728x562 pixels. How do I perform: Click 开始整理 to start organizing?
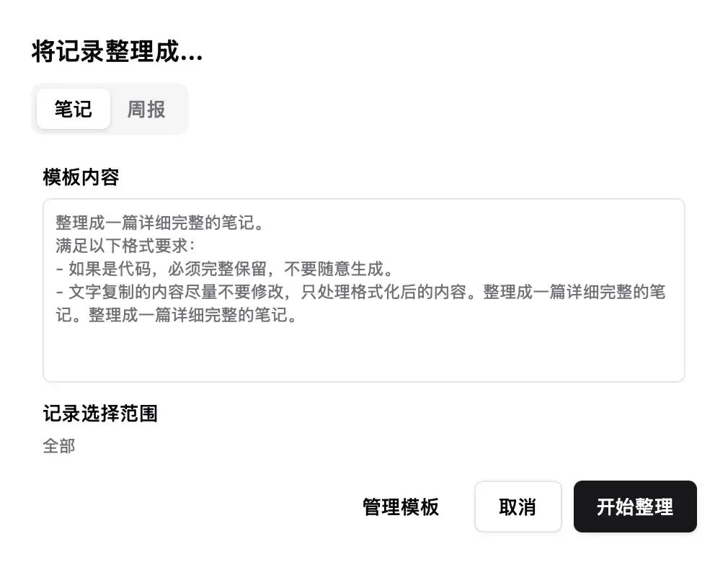click(635, 507)
